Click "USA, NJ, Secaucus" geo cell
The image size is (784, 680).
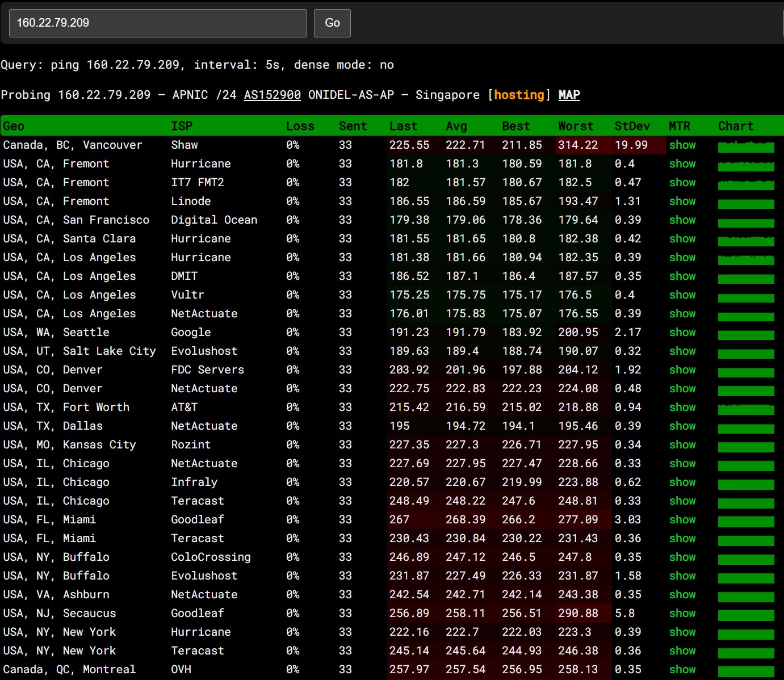(60, 613)
